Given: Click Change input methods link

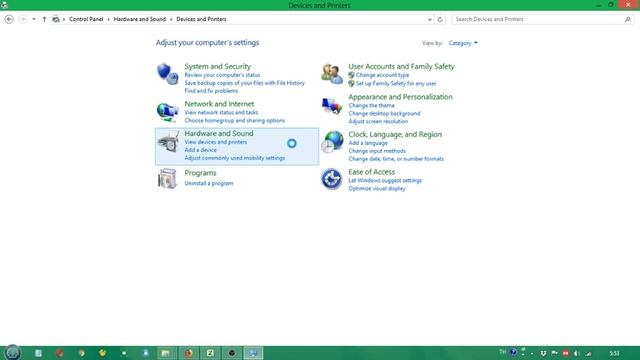Looking at the screenshot, I should pyautogui.click(x=377, y=151).
